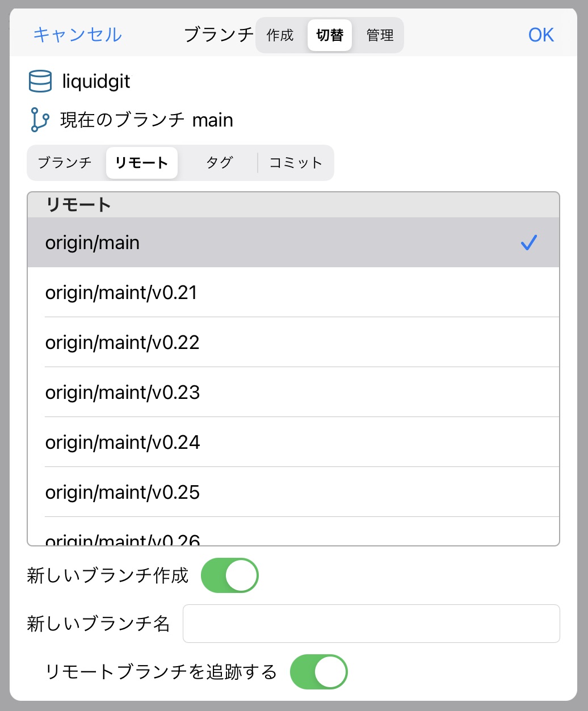Image resolution: width=588 pixels, height=711 pixels.
Task: Click the 新しいブランチ名 text field
Action: pos(371,624)
